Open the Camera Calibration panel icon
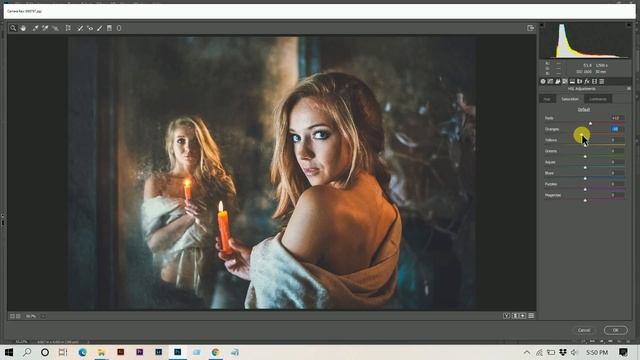Image resolution: width=640 pixels, height=360 pixels. [x=594, y=82]
